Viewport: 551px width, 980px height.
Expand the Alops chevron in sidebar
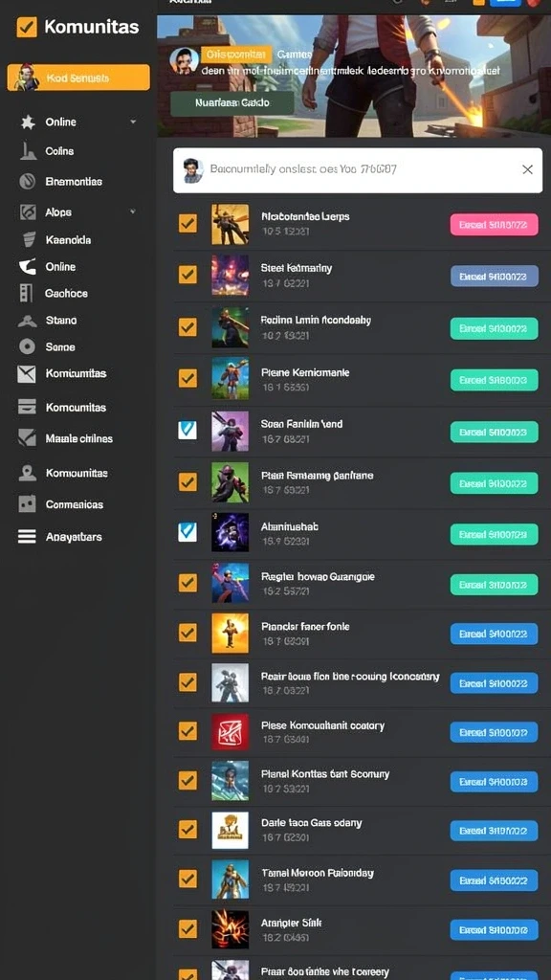pos(132,212)
